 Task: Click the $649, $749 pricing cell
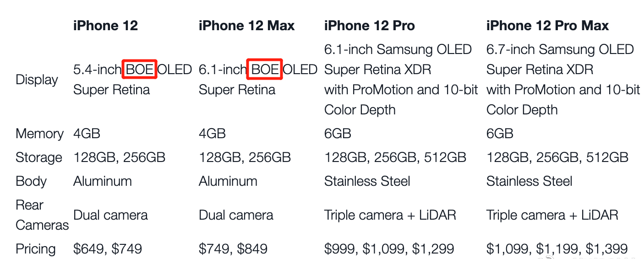coord(108,249)
